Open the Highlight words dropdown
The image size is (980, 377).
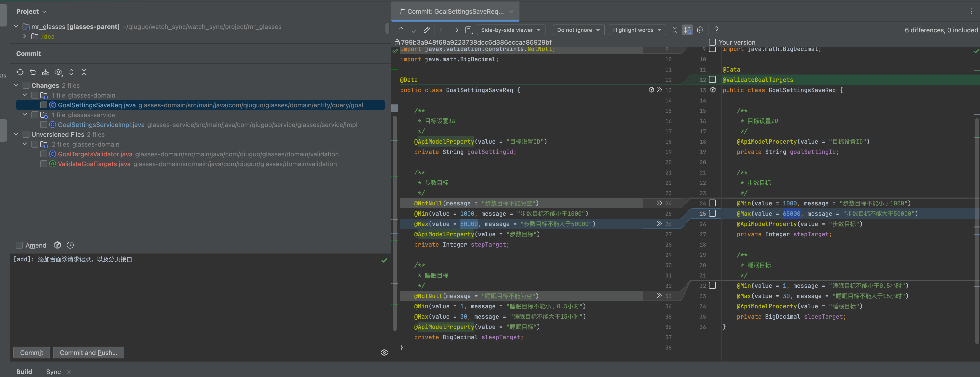click(x=637, y=30)
